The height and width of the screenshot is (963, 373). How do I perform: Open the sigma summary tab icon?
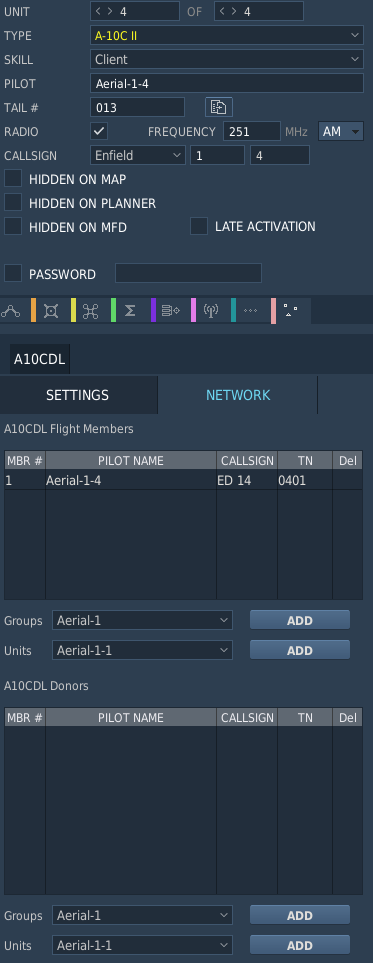pos(130,311)
